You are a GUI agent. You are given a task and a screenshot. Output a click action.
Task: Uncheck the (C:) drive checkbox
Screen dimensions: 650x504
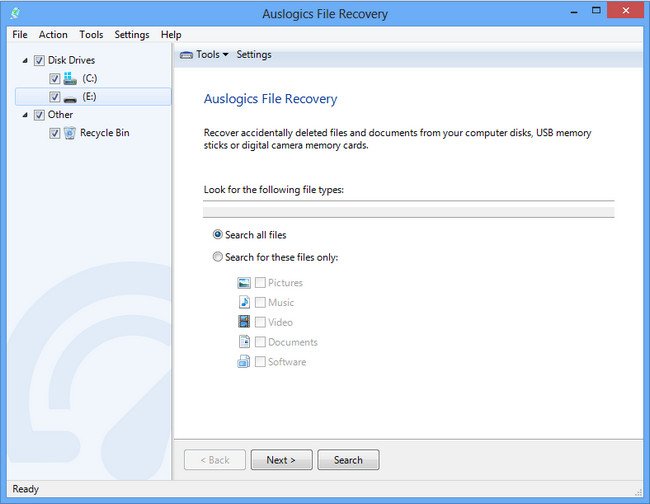(x=54, y=79)
